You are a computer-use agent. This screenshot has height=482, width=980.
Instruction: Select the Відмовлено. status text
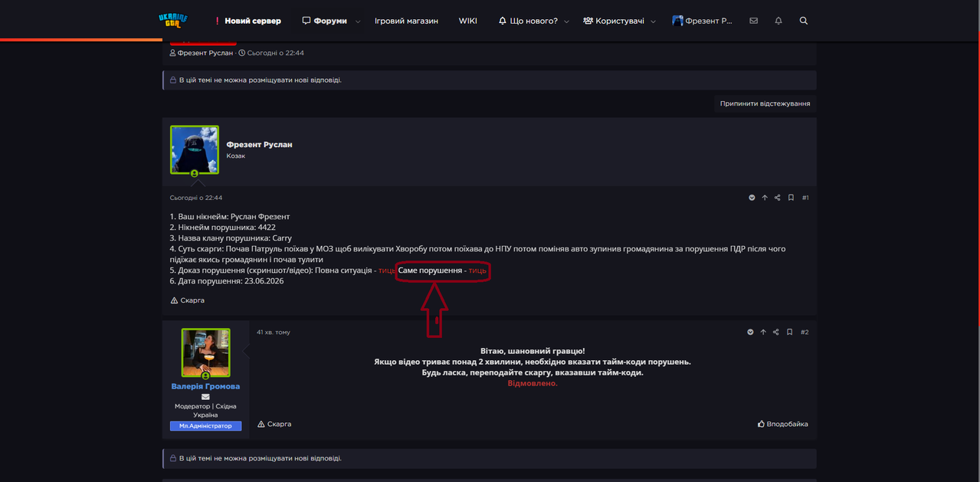[533, 383]
